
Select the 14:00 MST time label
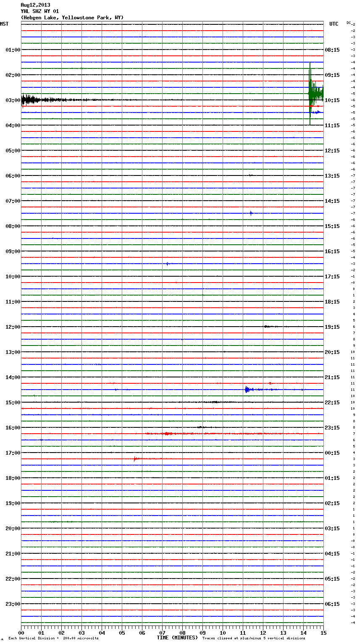pos(13,377)
